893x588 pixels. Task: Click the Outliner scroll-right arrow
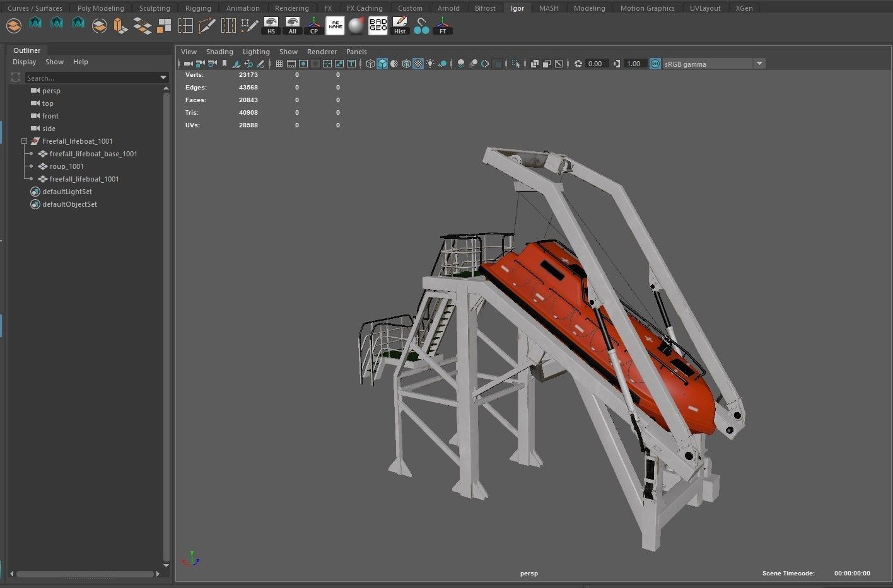click(x=158, y=574)
